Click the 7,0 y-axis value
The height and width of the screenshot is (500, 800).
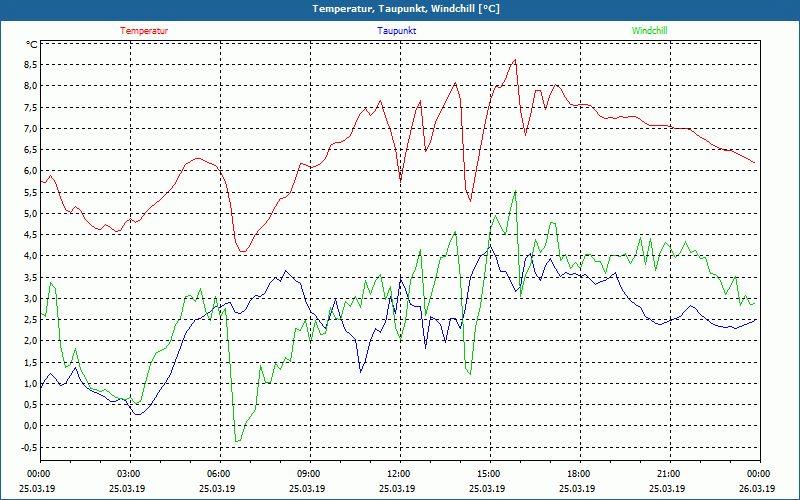click(31, 128)
